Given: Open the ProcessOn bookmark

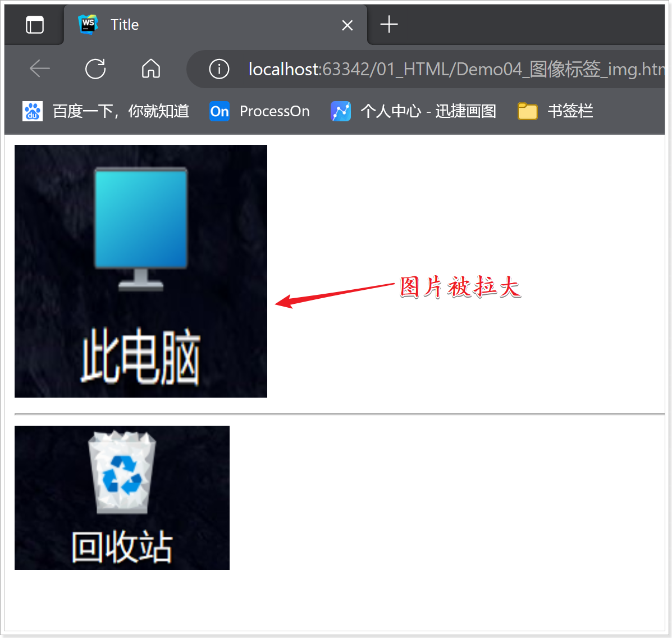Looking at the screenshot, I should 259,111.
